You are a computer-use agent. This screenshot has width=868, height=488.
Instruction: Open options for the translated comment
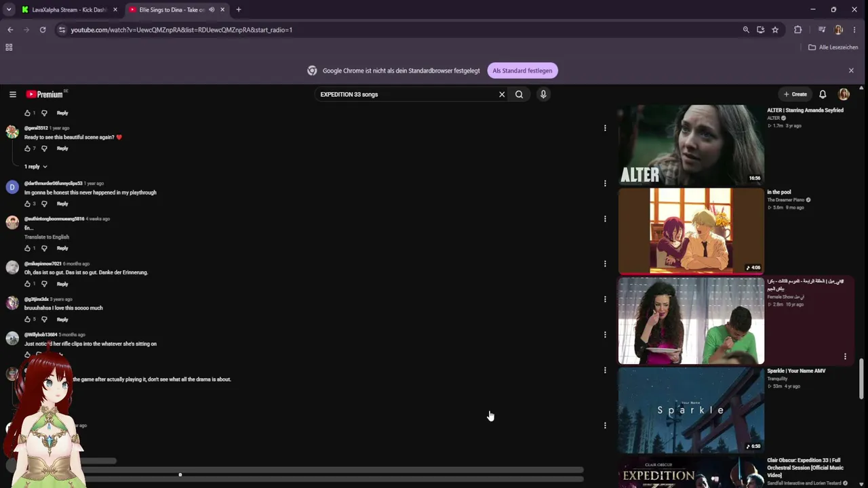pos(605,219)
